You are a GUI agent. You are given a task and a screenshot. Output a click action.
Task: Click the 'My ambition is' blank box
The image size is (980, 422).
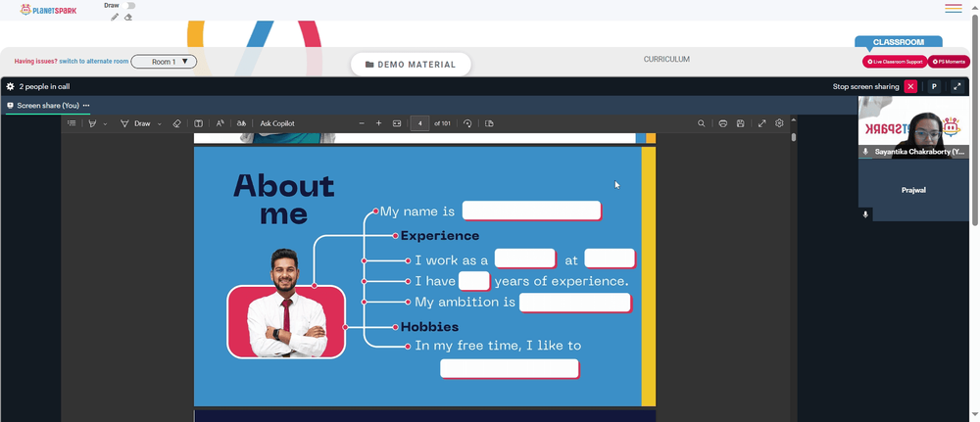click(575, 303)
